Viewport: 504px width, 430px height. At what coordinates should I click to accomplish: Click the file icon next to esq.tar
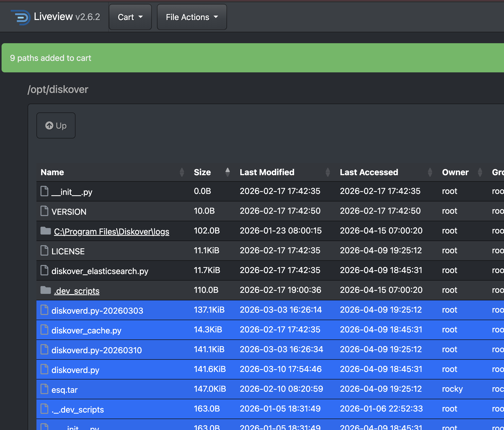click(x=45, y=389)
